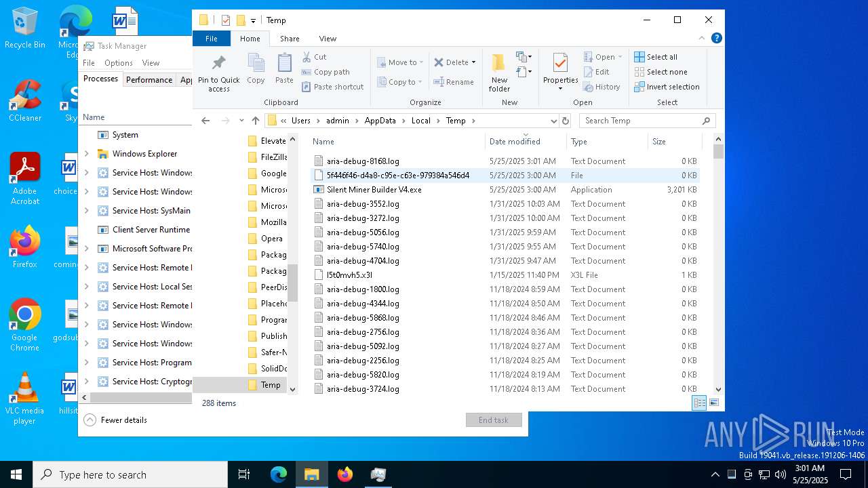
Task: Open Firefox desktop shortcut
Action: tap(24, 248)
